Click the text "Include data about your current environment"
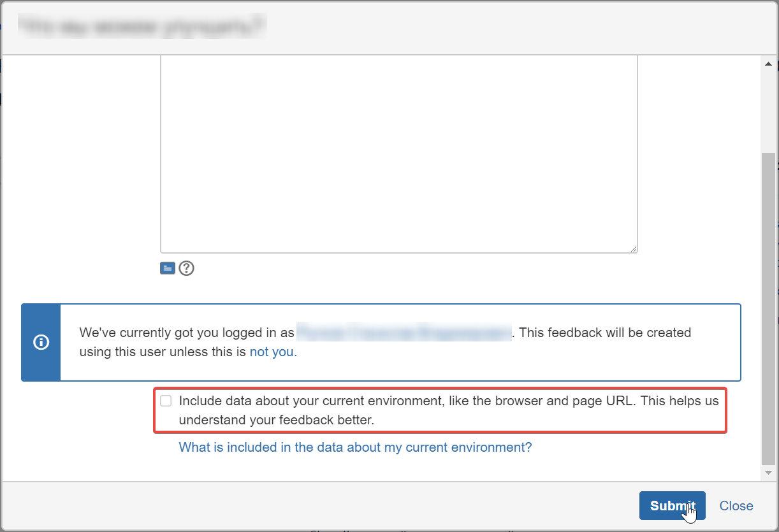Screen dimensions: 779x532 [310, 401]
